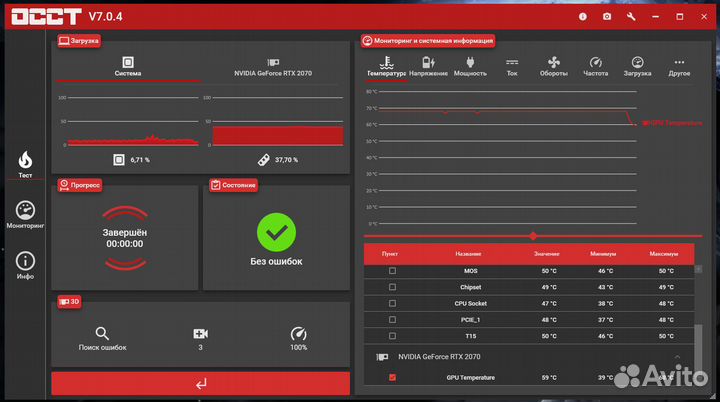This screenshot has width=720, height=402.
Task: Open the Мониторинг section in sidebar
Action: pos(25,215)
